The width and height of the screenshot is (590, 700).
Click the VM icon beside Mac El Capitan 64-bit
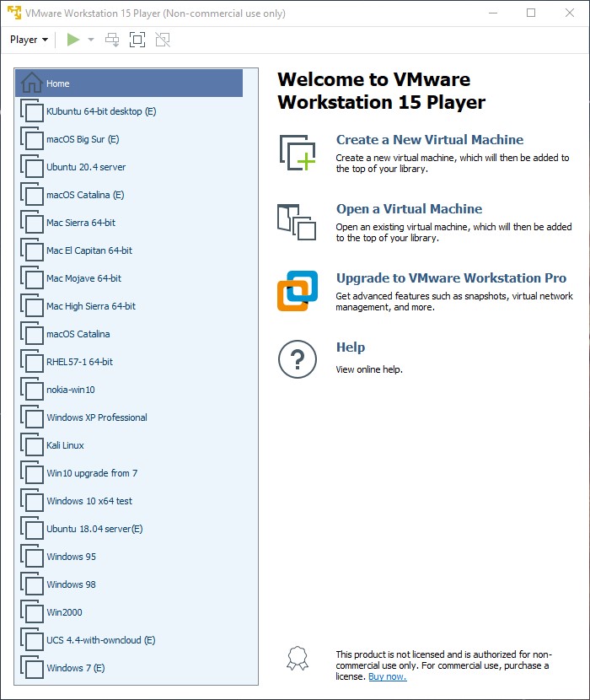click(x=32, y=250)
